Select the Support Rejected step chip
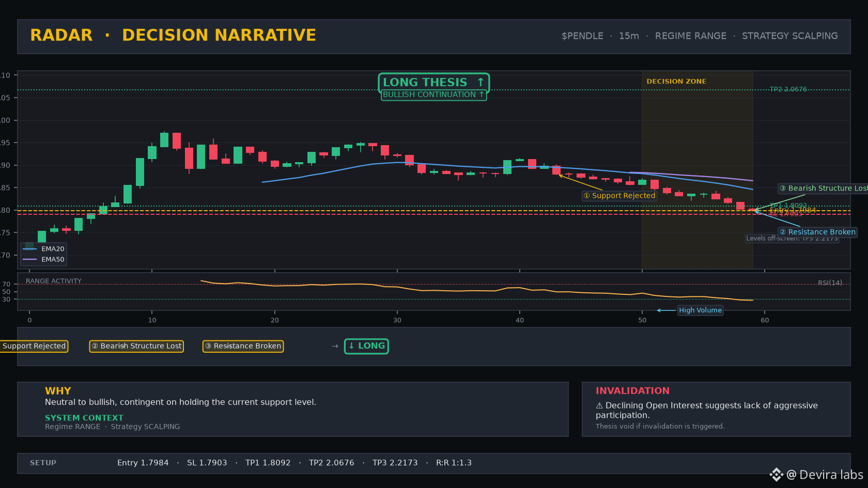Viewport: 868px width, 488px height. pos(34,346)
